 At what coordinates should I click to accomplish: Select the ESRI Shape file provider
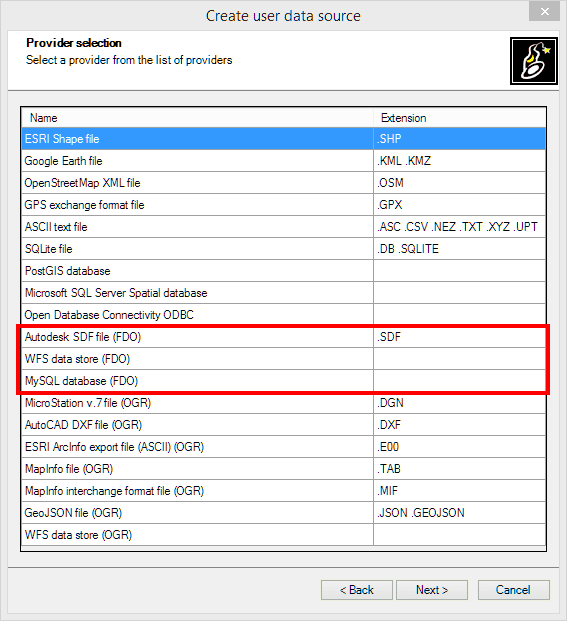(x=284, y=139)
